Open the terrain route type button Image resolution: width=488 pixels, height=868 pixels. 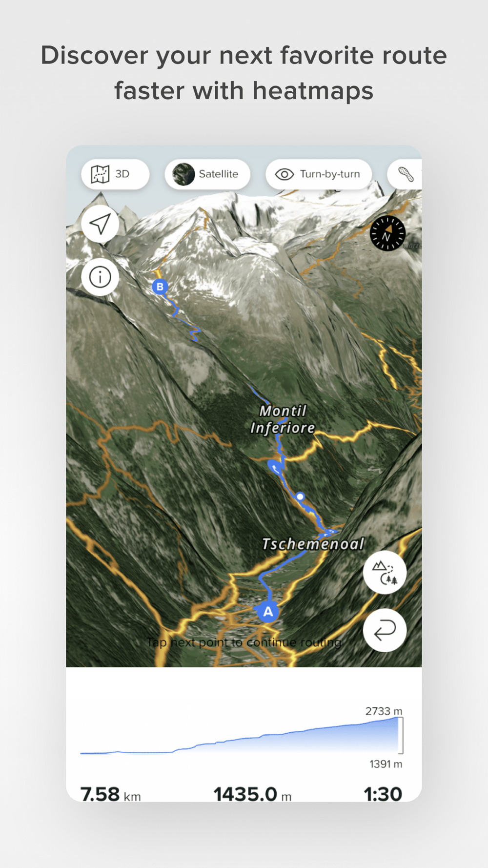coord(385,572)
